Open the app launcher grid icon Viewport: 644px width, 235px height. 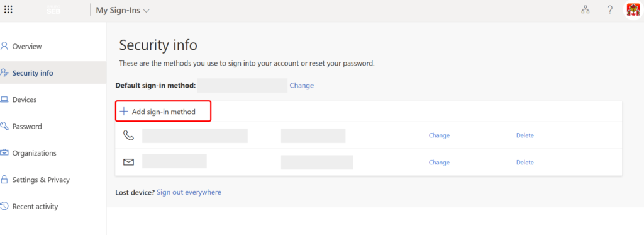[x=8, y=10]
